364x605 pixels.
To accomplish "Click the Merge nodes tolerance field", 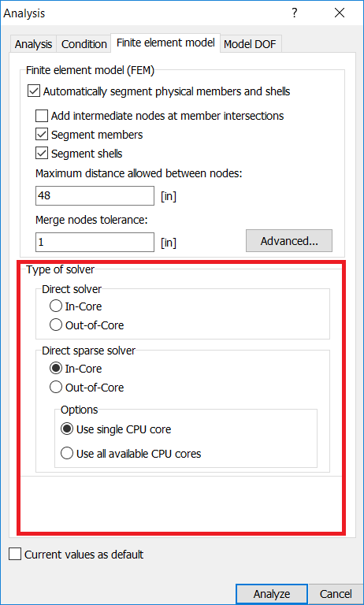I will point(95,242).
